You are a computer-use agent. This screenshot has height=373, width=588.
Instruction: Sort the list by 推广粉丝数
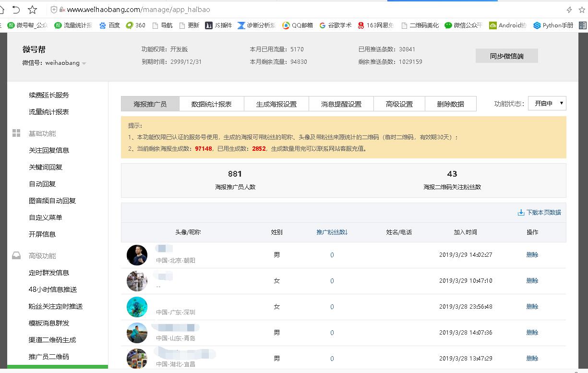332,232
